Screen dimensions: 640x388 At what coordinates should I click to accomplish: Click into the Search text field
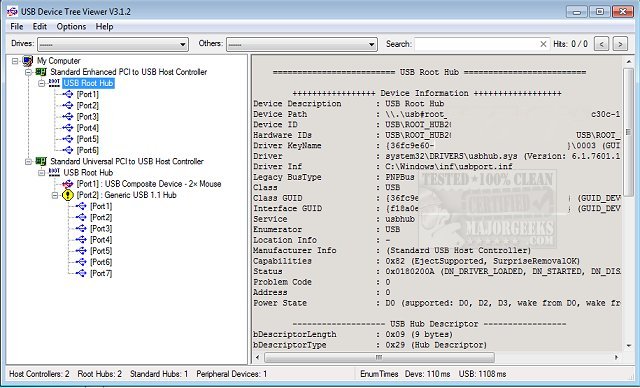tap(476, 44)
